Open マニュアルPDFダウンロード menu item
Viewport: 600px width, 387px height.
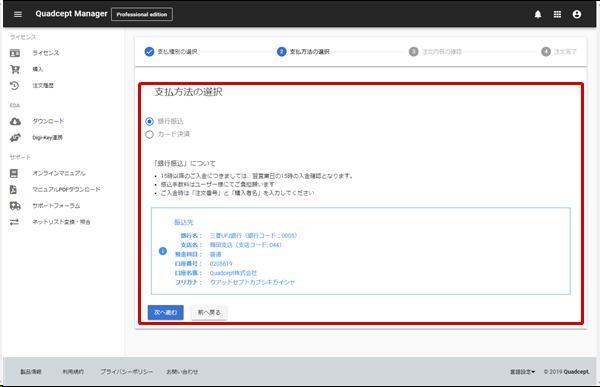[66, 189]
